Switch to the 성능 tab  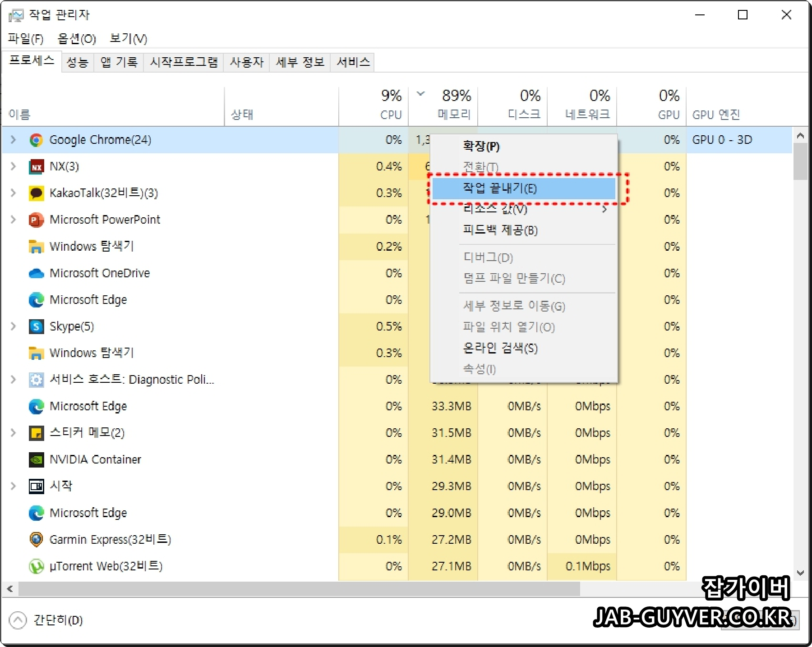(x=78, y=62)
